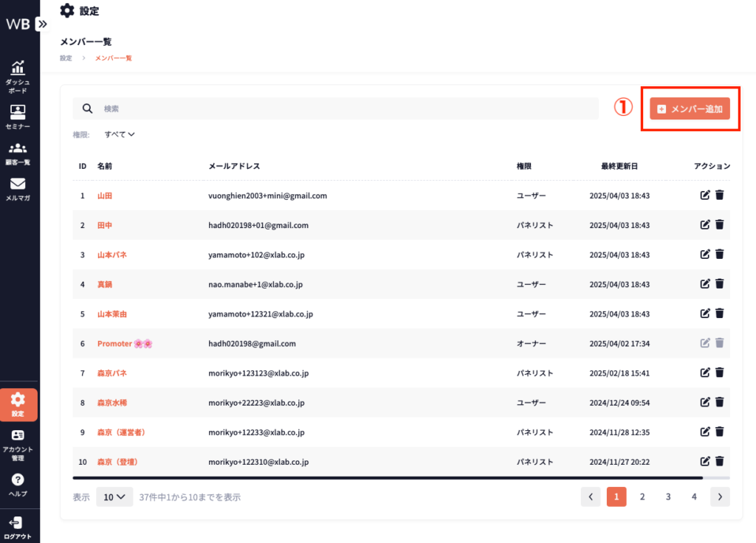Image resolution: width=756 pixels, height=543 pixels.
Task: Click the 検索 search input field
Action: pyautogui.click(x=347, y=108)
